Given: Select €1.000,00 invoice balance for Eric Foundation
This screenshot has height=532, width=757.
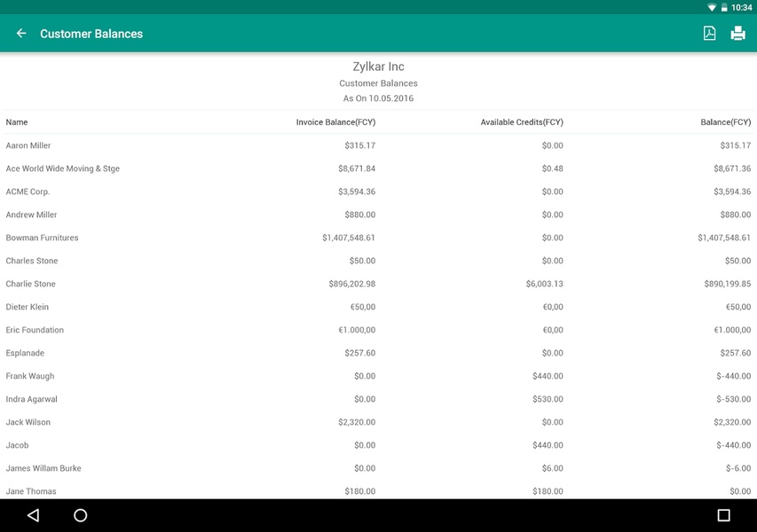Looking at the screenshot, I should coord(357,330).
